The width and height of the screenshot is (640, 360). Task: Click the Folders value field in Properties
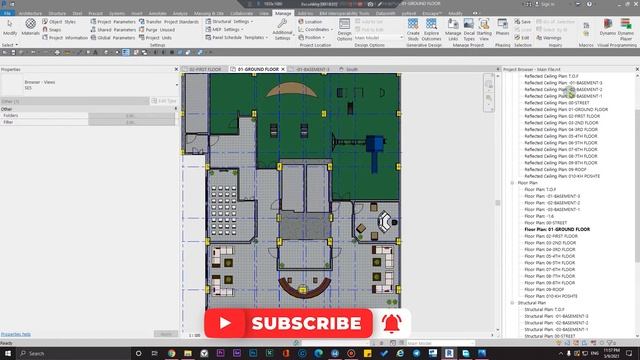[x=131, y=116]
